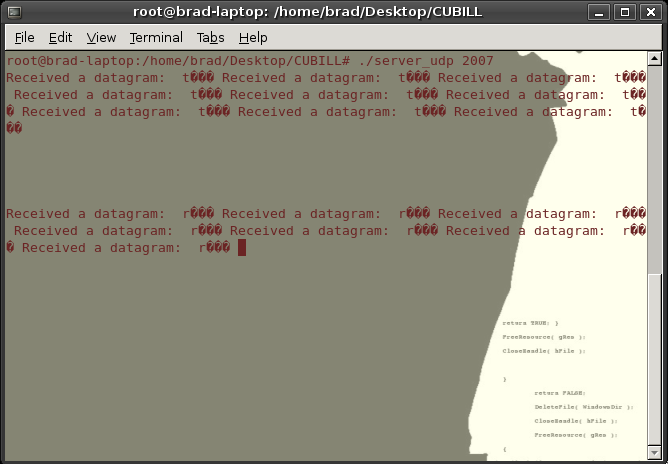Maximize the terminal window
Screen dimensions: 668x464
[625, 12]
